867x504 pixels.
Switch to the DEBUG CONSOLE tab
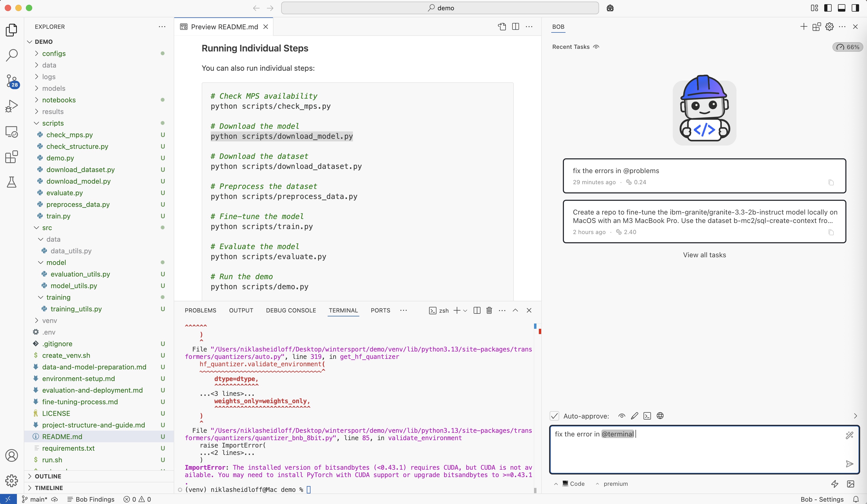click(291, 310)
